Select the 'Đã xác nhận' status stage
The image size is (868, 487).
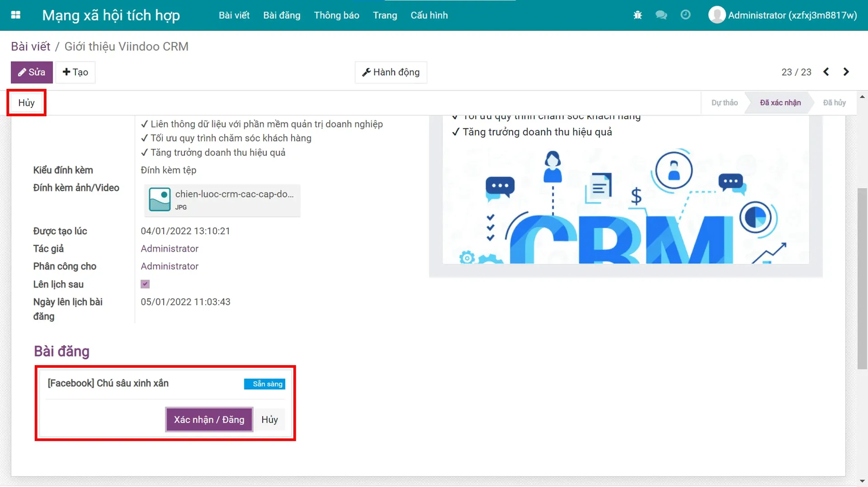(x=780, y=103)
